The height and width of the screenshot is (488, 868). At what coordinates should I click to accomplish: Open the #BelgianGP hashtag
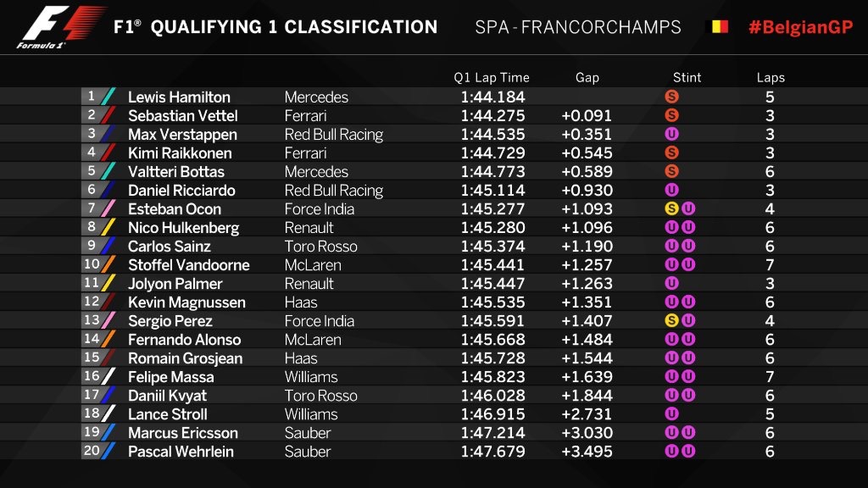(800, 27)
